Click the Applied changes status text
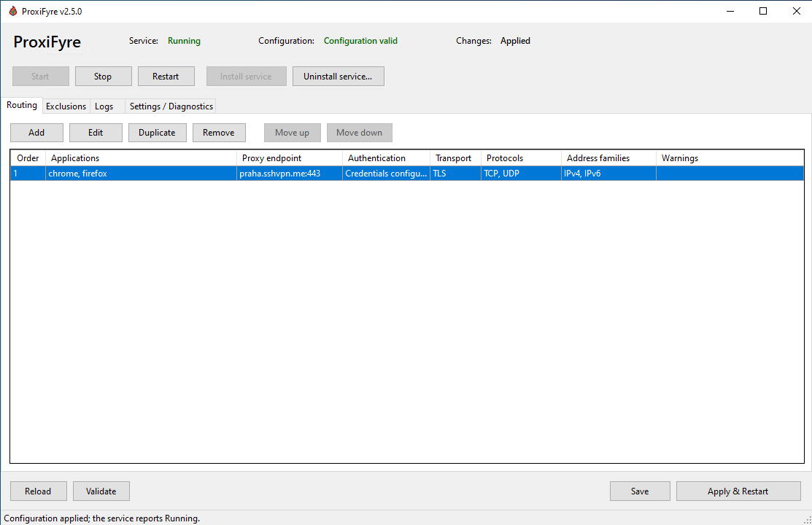 click(x=515, y=41)
